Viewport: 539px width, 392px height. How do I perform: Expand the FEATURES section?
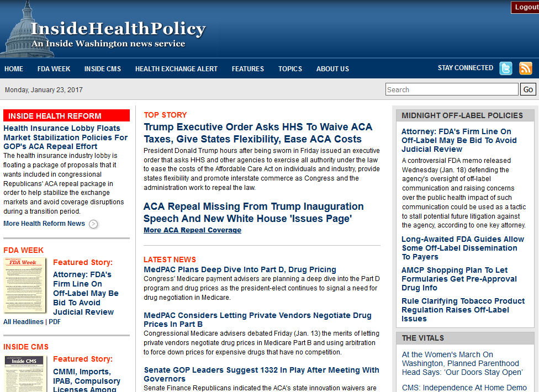[x=247, y=68]
